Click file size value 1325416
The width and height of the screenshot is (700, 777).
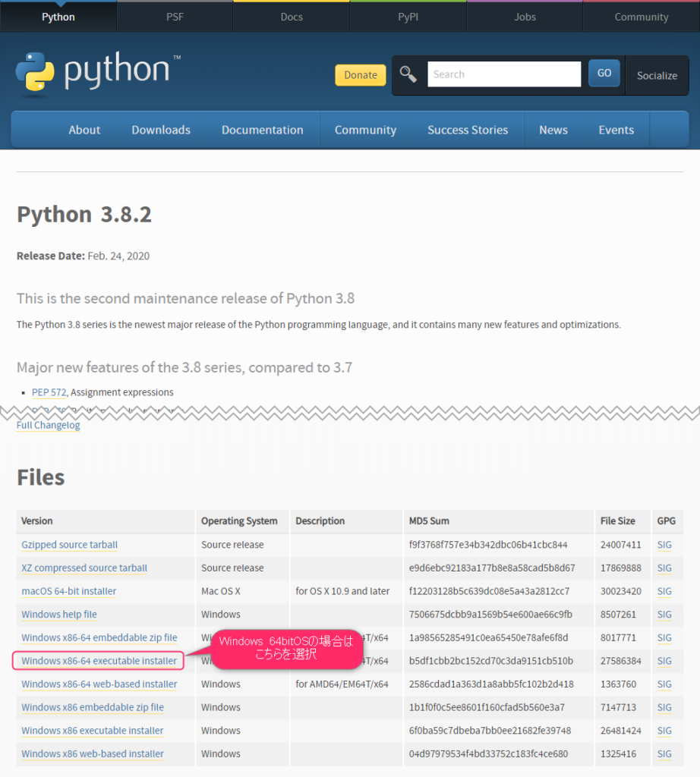(x=618, y=754)
